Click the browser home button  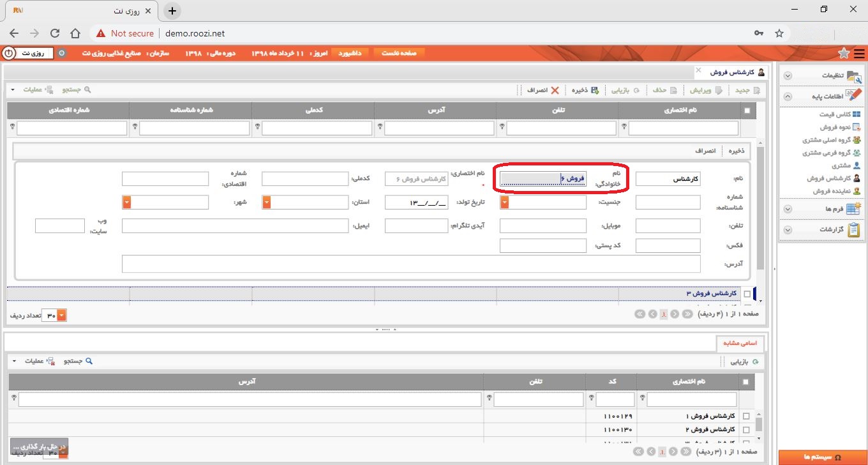(75, 33)
